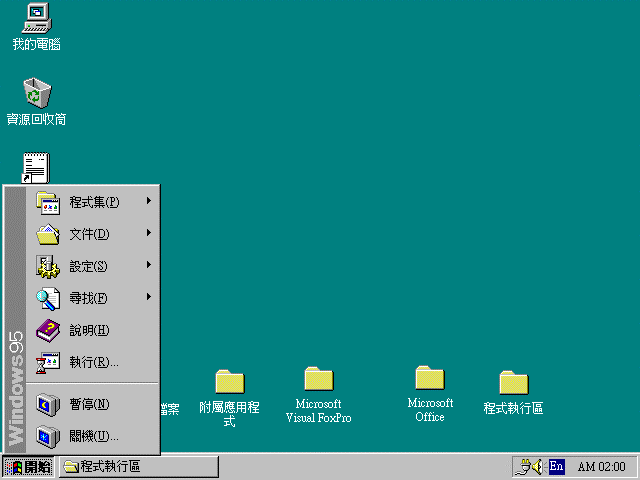Click the 程式集(P) folder icon in Start menu
The height and width of the screenshot is (480, 640).
click(x=48, y=203)
